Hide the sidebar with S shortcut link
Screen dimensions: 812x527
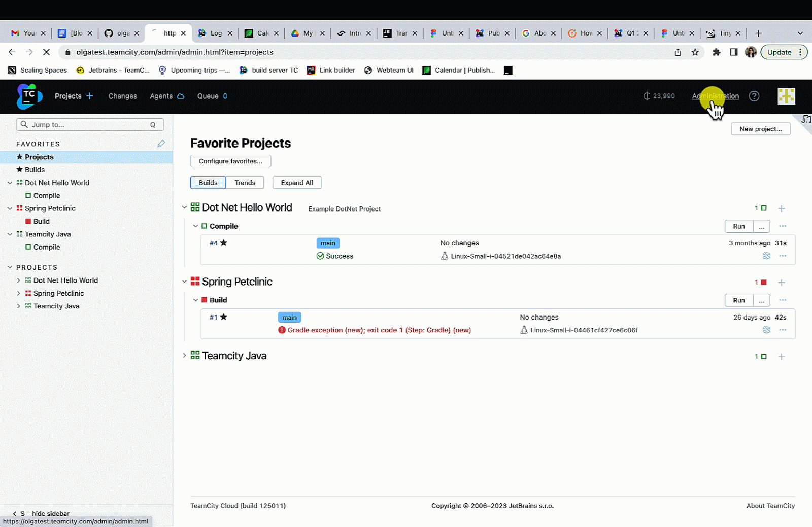coord(42,513)
